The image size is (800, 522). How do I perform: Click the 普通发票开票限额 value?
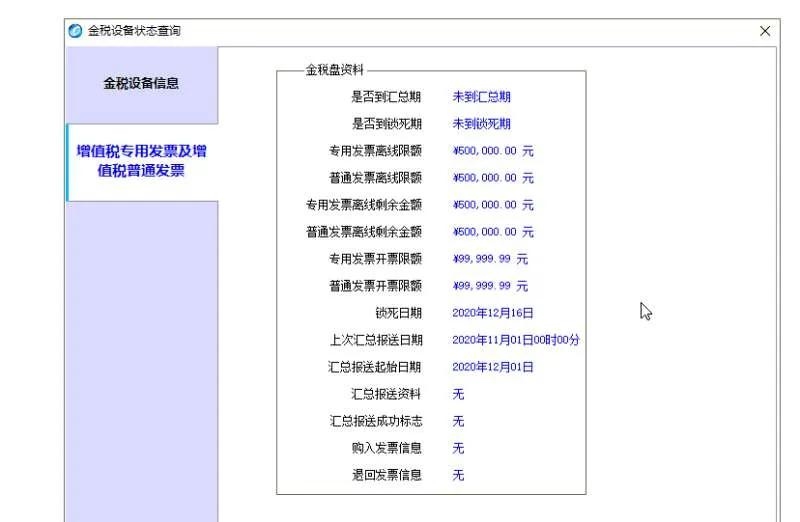tap(490, 286)
